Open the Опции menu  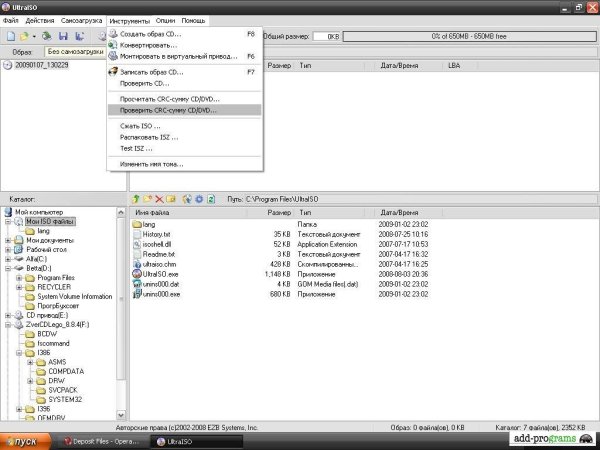tap(165, 21)
